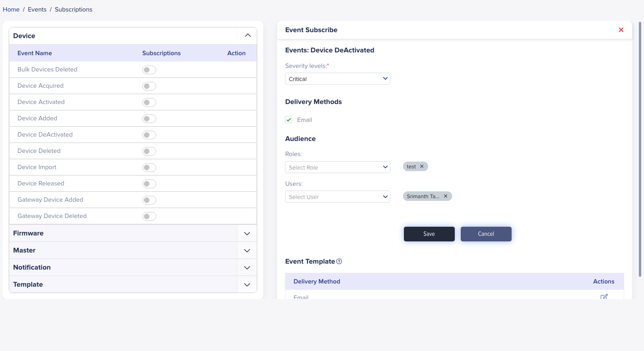Go to Home breadcrumb link

11,10
